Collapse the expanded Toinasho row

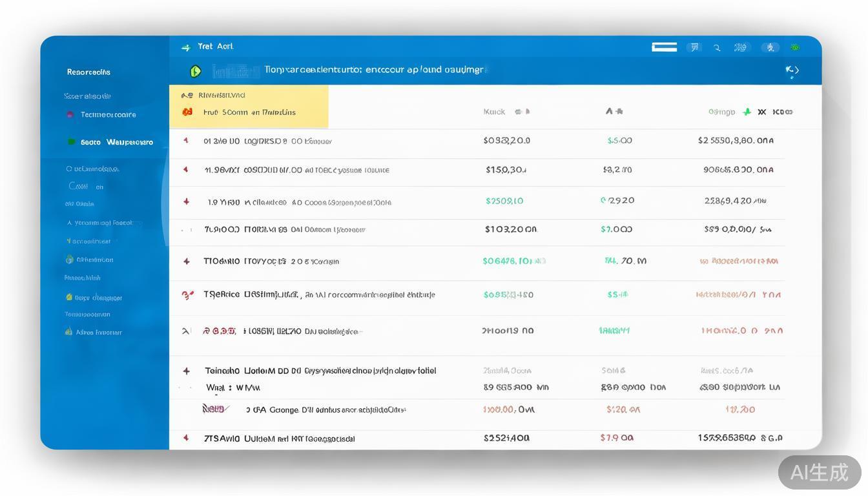[186, 371]
